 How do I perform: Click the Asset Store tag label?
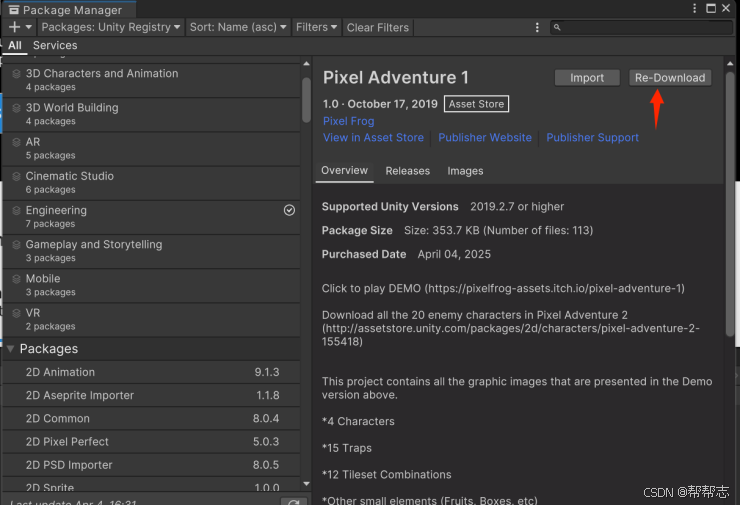(476, 104)
